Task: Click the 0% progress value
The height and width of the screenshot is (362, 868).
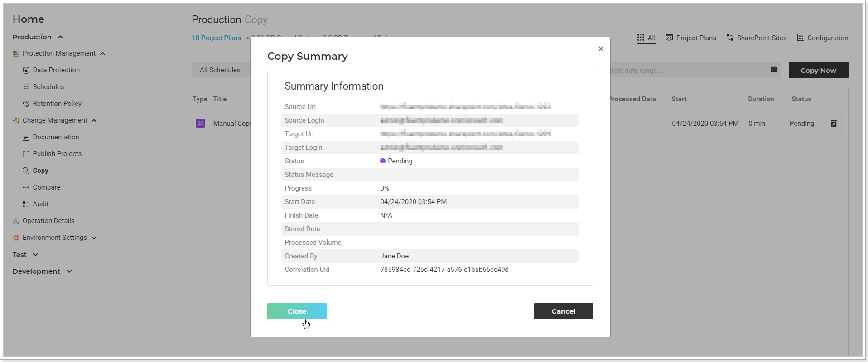Action: (x=385, y=188)
